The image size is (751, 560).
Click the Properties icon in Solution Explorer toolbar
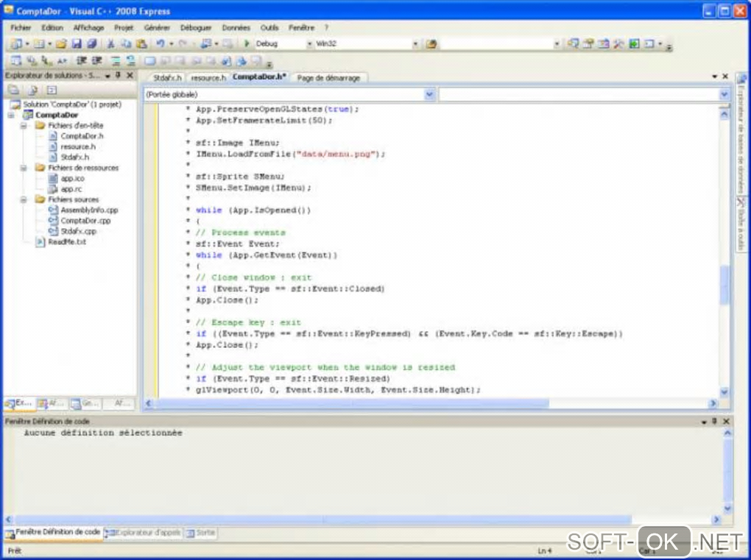[x=13, y=90]
